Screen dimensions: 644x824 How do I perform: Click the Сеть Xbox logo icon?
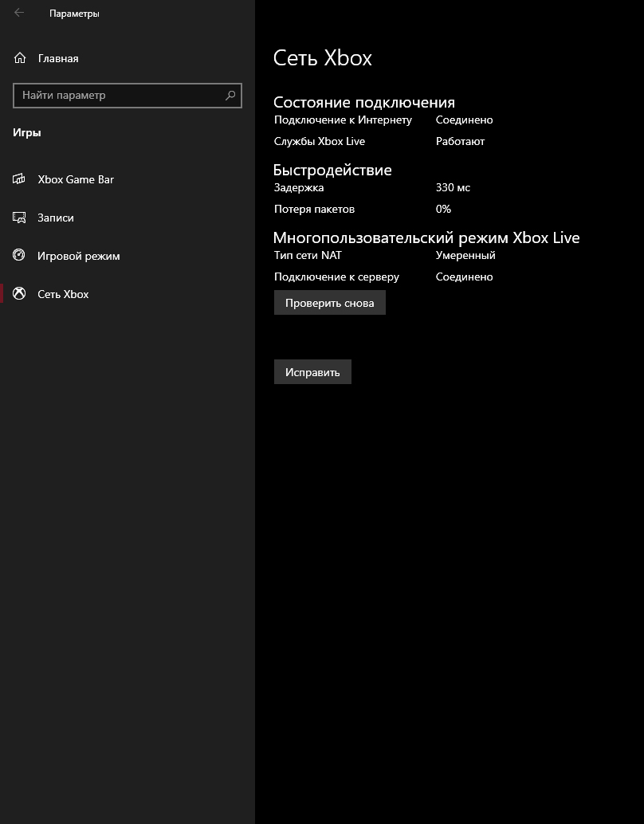19,293
